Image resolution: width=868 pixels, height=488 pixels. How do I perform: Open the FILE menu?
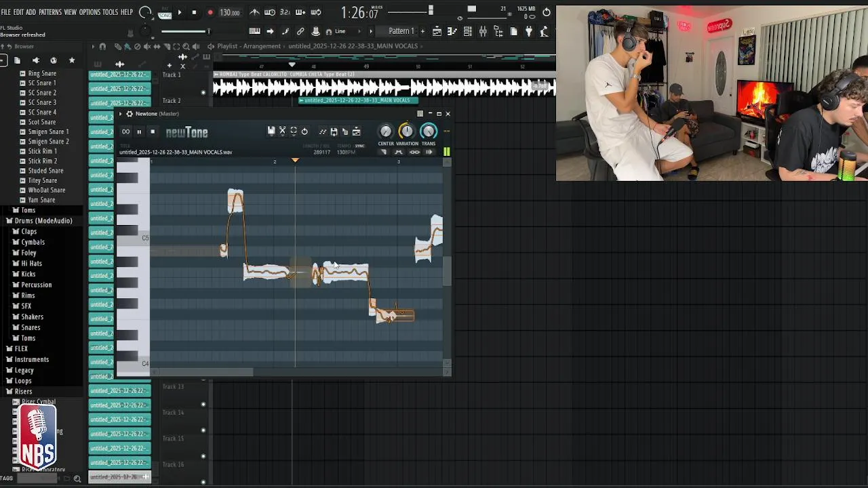pyautogui.click(x=6, y=12)
